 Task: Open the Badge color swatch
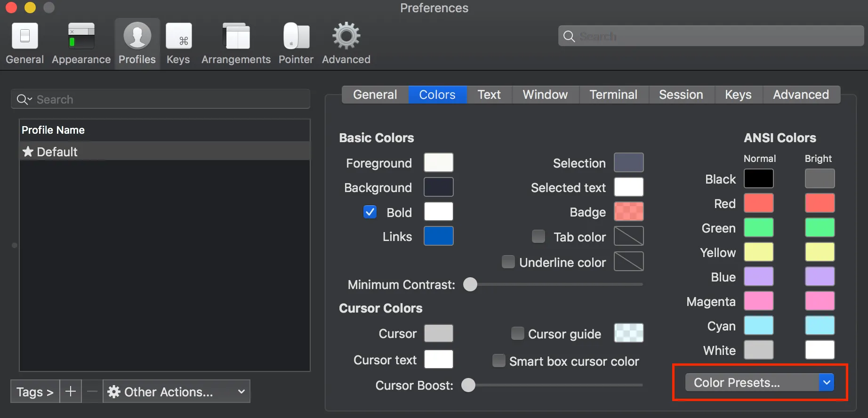tap(629, 211)
